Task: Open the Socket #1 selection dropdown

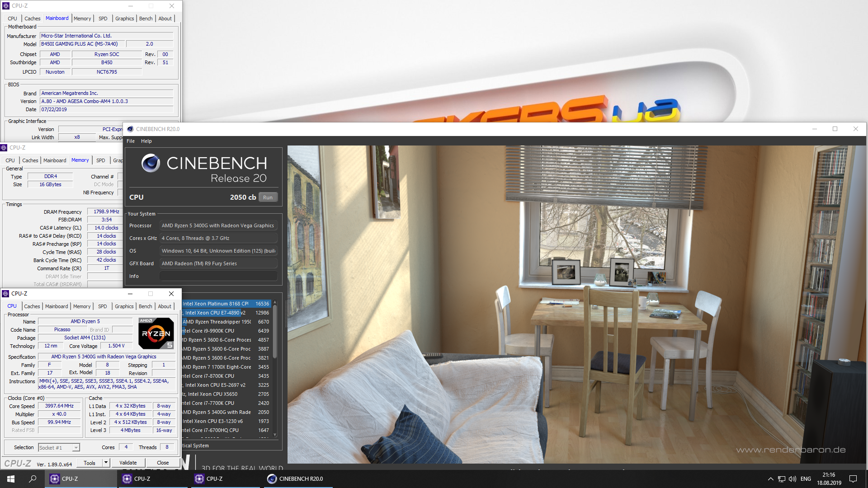Action: pyautogui.click(x=59, y=448)
